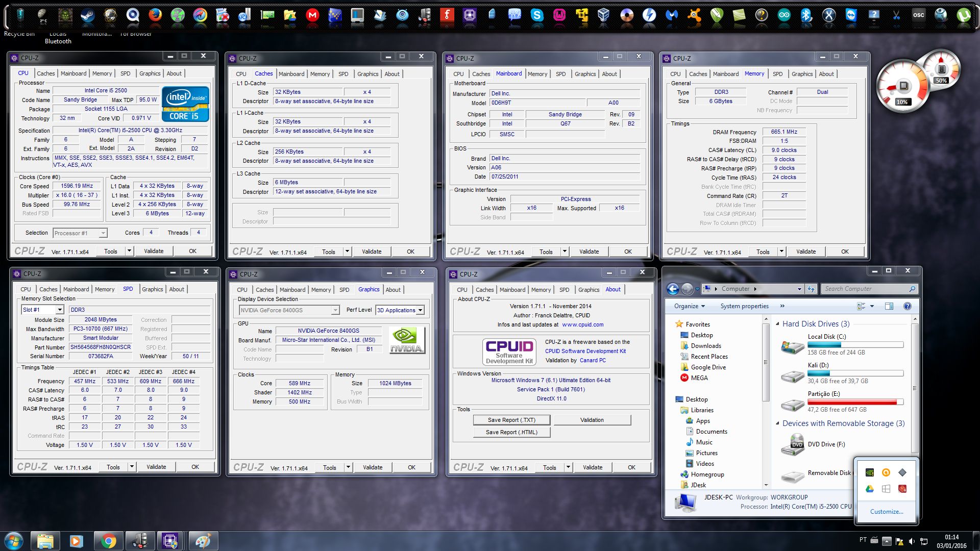Launch Steam from the top dock
This screenshot has height=551, width=980.
87,15
